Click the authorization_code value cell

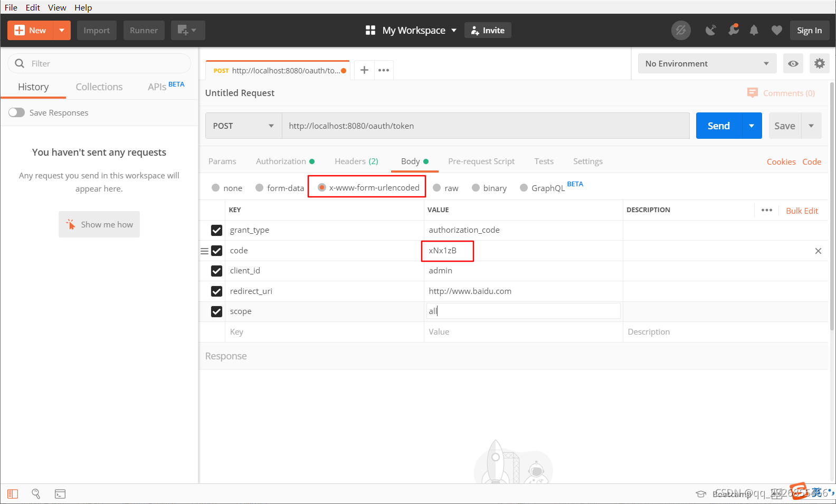523,230
